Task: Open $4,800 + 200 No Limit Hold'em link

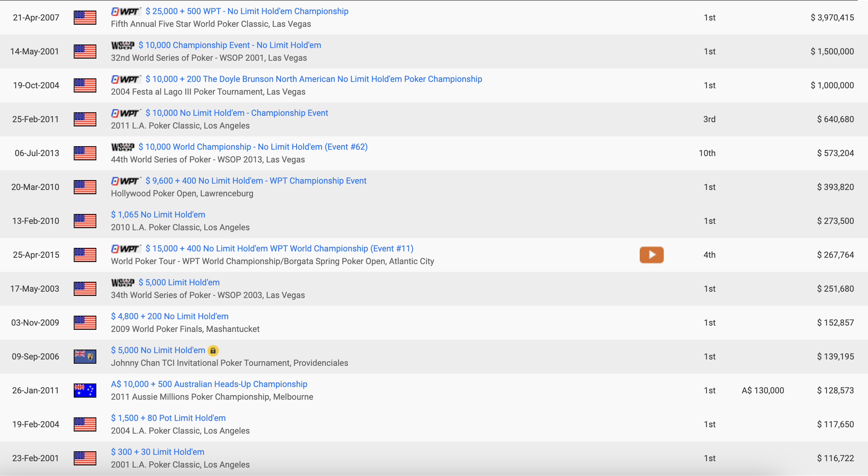Action: click(170, 316)
